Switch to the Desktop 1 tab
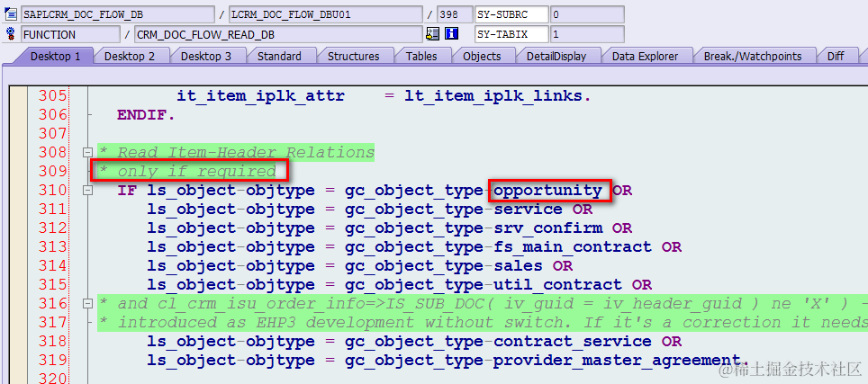Screen dimensions: 868x384 [55, 56]
